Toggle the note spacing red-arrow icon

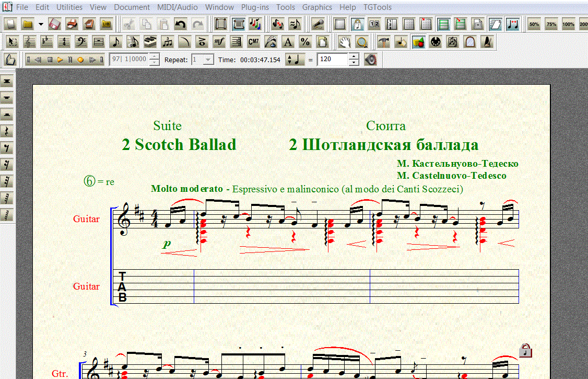coord(513,25)
